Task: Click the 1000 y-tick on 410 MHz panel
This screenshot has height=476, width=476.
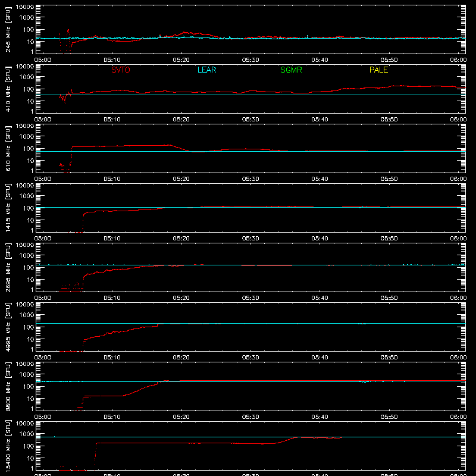Action: 27,77
